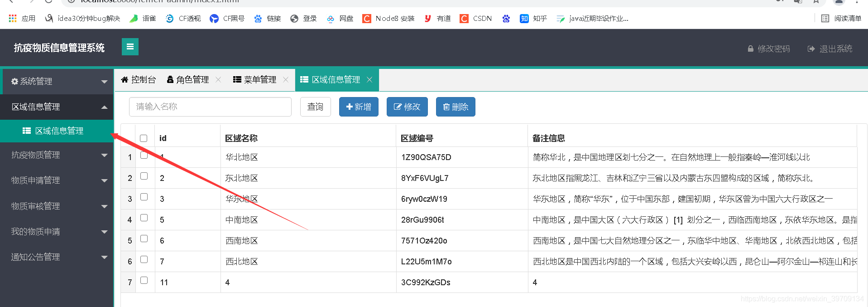Toggle the select-all header checkbox

144,138
